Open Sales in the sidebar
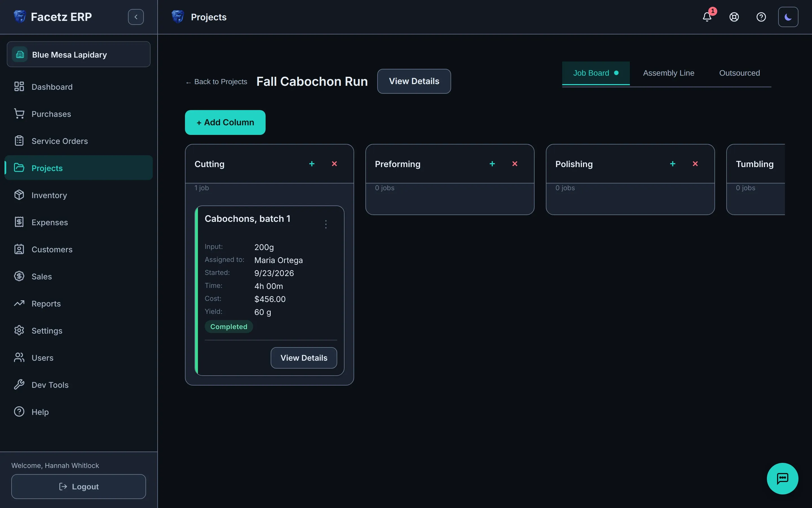This screenshot has height=508, width=812. click(x=78, y=276)
